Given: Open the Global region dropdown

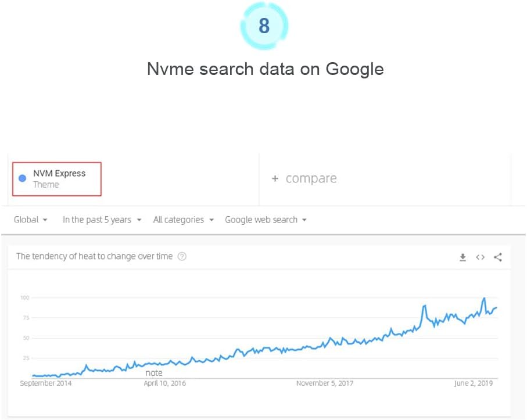Looking at the screenshot, I should pyautogui.click(x=31, y=220).
